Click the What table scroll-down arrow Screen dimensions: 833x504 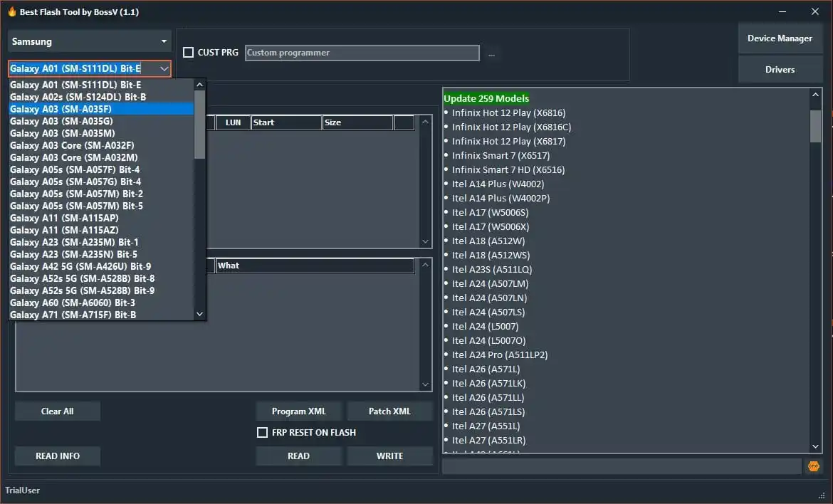coord(425,384)
